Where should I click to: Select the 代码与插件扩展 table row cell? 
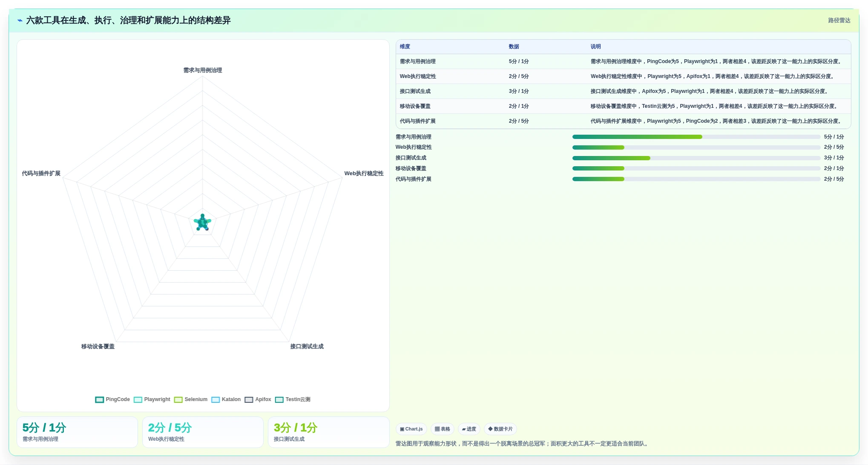tap(418, 121)
